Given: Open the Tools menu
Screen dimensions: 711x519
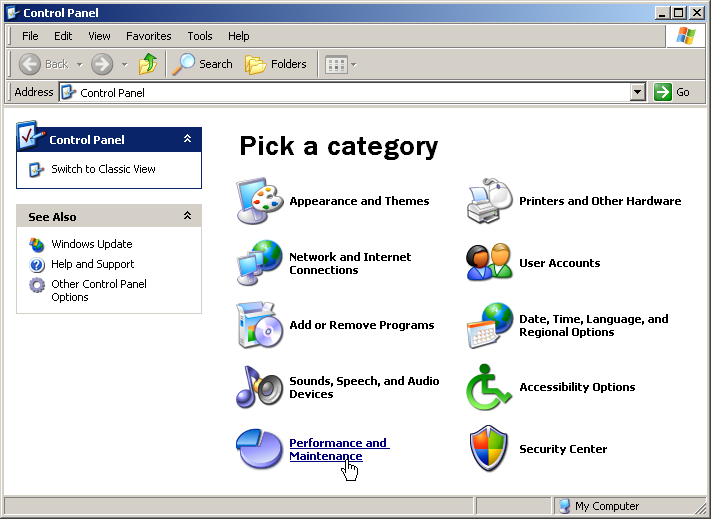Looking at the screenshot, I should click(200, 36).
